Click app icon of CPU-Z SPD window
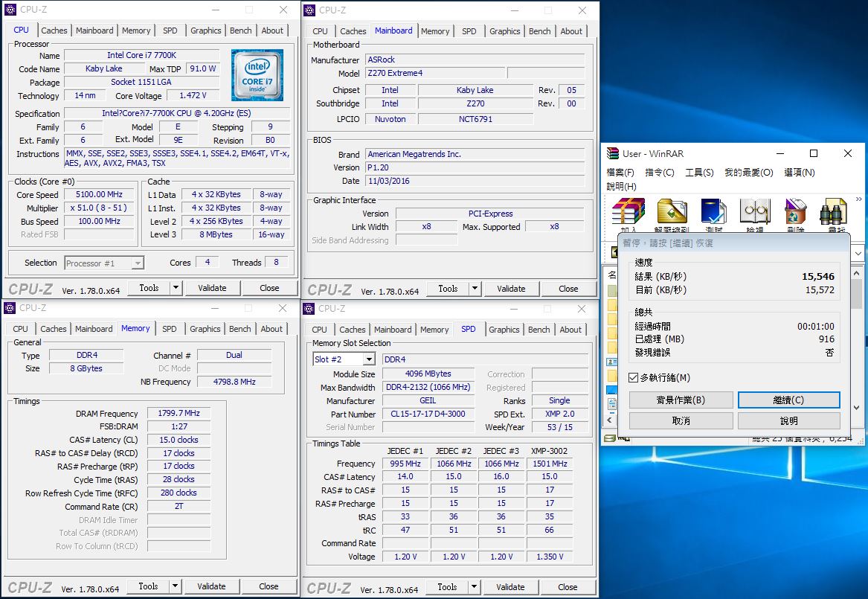The width and height of the screenshot is (868, 599). 309,308
